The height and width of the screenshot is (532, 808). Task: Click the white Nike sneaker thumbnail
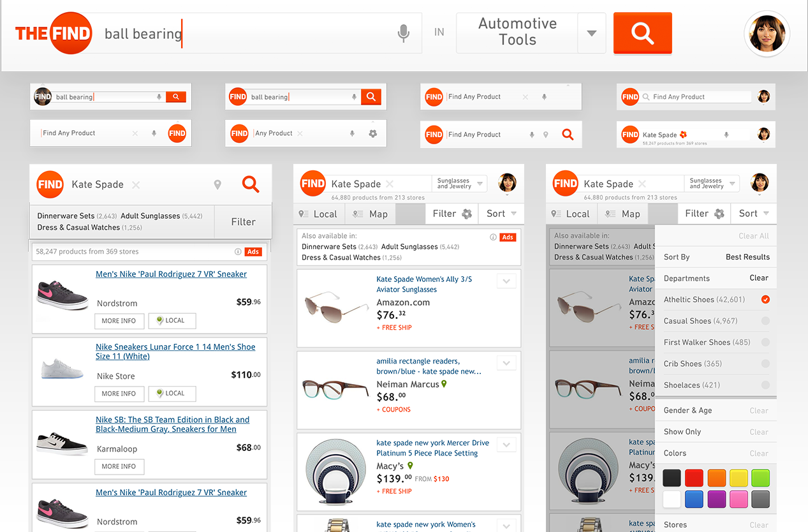coord(62,369)
